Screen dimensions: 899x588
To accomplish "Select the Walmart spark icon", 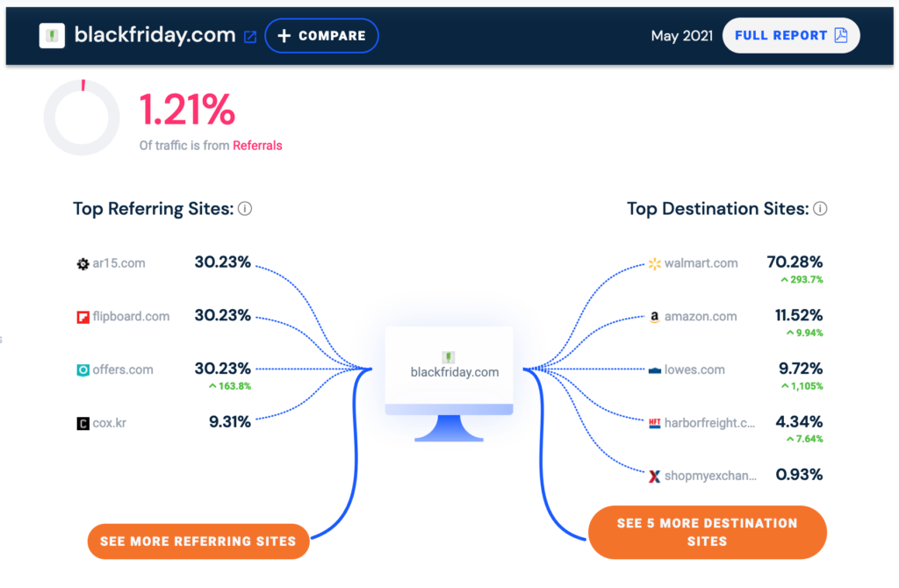I will 654,263.
